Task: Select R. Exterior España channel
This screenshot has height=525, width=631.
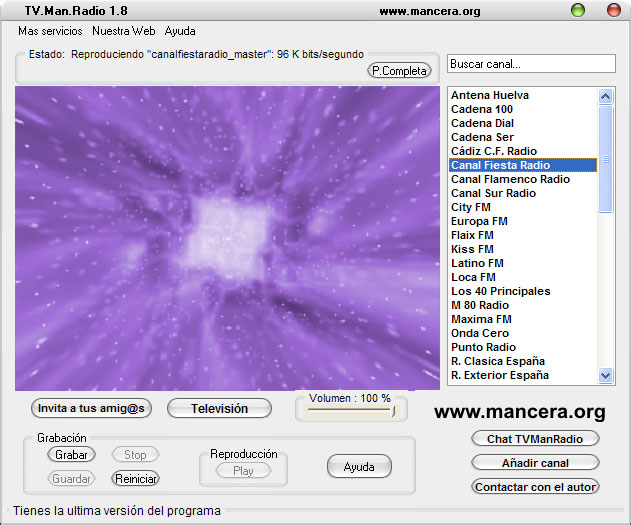Action: 523,375
